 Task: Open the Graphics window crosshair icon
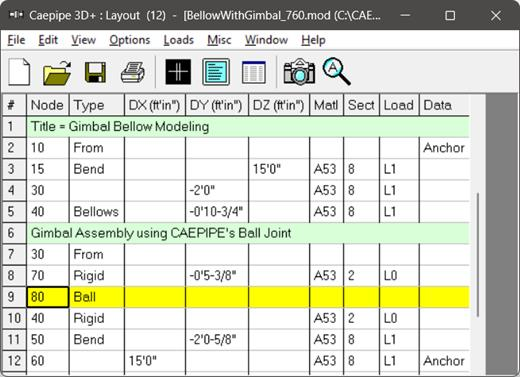tap(178, 72)
